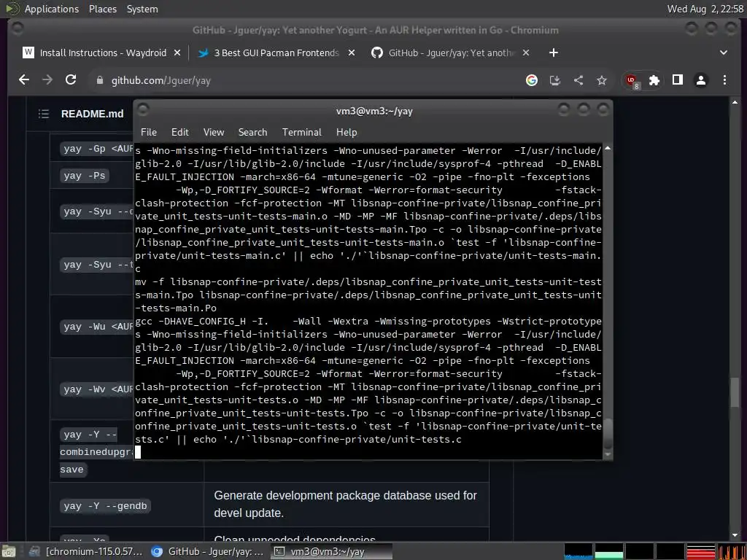The width and height of the screenshot is (747, 560).
Task: View site information lock icon
Action: pos(99,80)
